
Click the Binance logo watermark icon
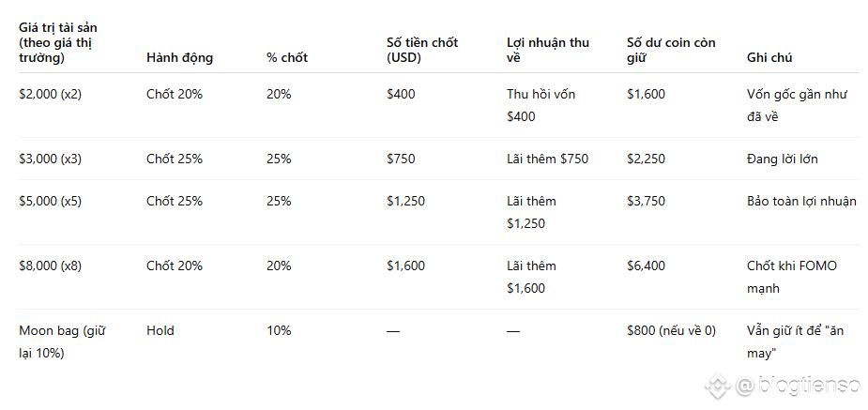(719, 386)
